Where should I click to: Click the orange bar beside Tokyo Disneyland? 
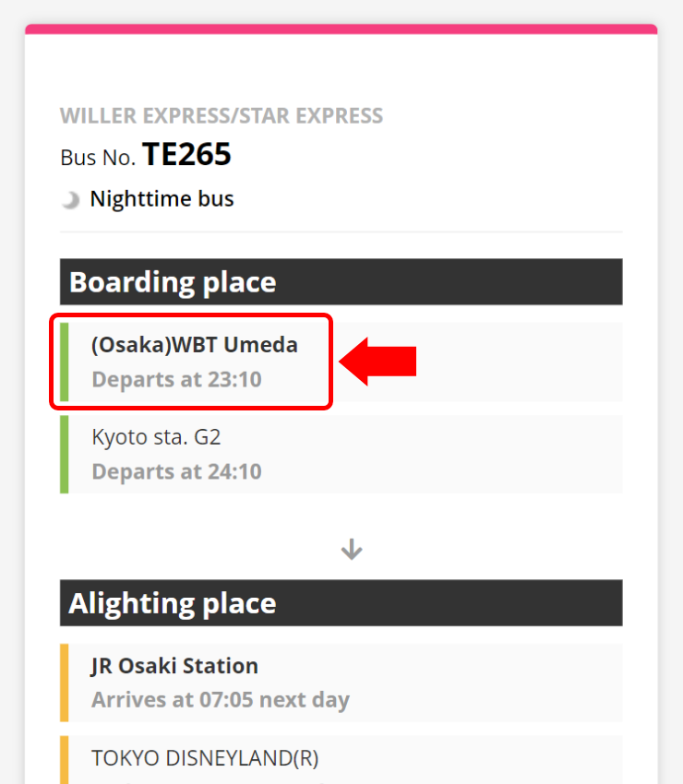coord(64,760)
